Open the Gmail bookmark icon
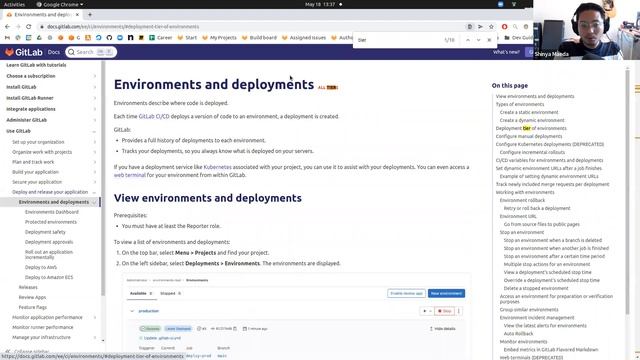The image size is (640, 360). tap(7, 38)
